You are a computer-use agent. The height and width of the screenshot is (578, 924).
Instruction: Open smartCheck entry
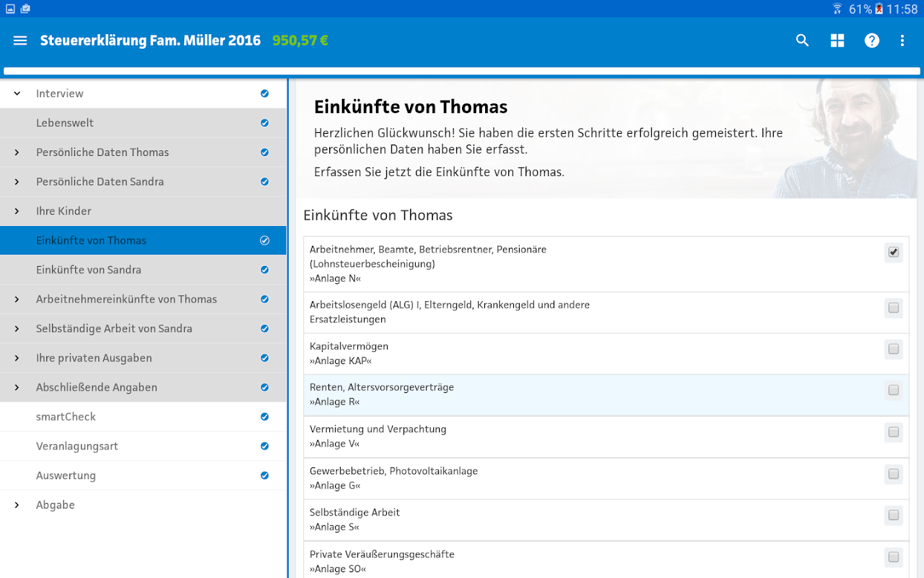(143, 417)
